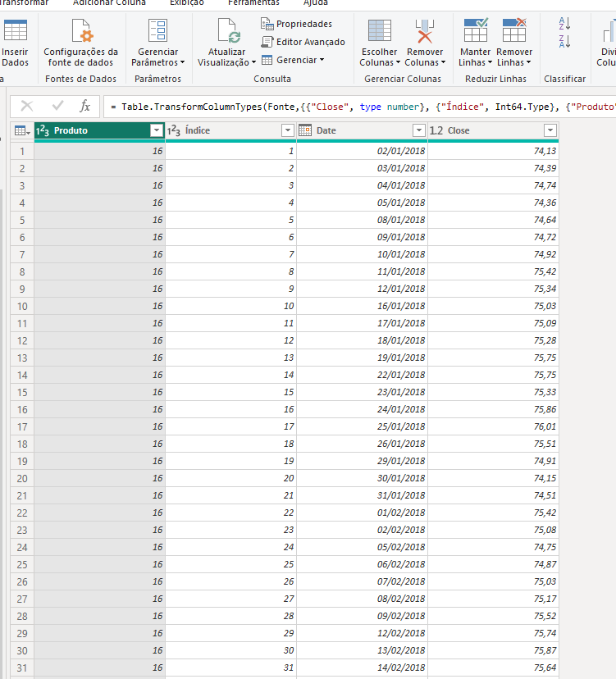Click the Close cell 75,87

494,650
